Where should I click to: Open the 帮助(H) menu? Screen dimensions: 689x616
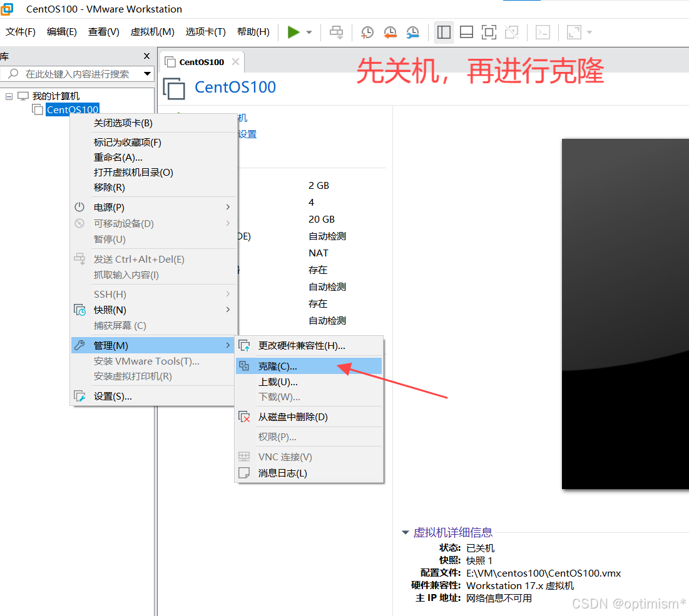[x=253, y=32]
